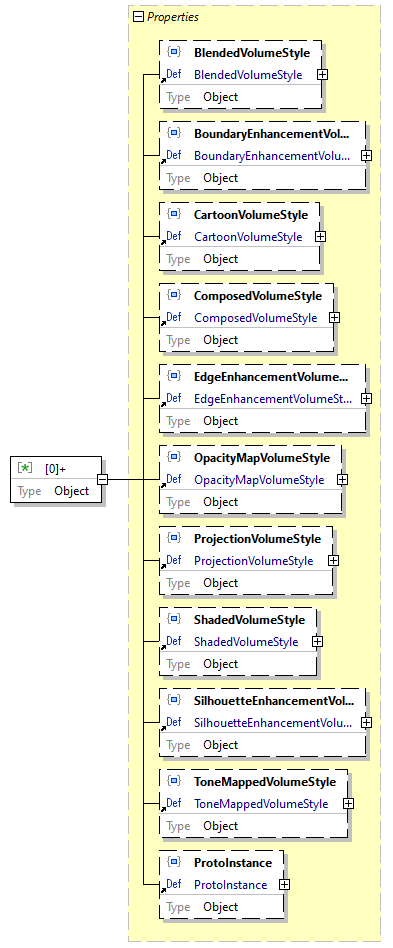Open the EdgeEnhancementVolumeSt... definition link

tap(273, 398)
